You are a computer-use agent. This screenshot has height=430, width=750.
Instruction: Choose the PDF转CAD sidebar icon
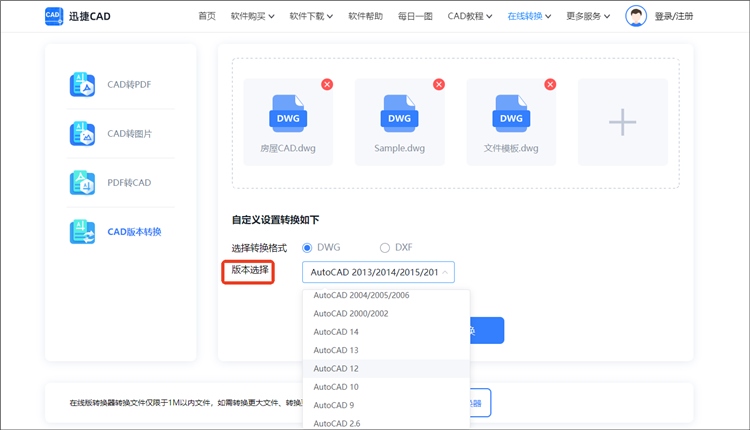[x=82, y=183]
